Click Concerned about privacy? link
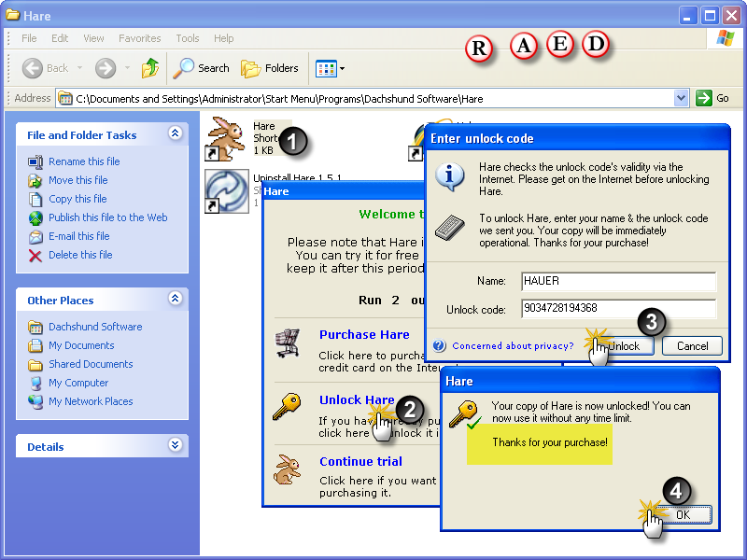Screen dimensions: 747x560 point(513,345)
